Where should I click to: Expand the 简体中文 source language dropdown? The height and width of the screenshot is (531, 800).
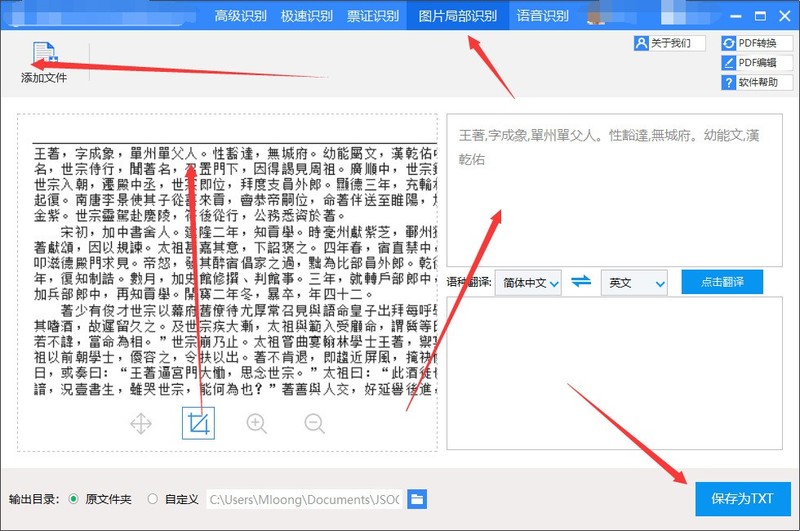(x=528, y=283)
